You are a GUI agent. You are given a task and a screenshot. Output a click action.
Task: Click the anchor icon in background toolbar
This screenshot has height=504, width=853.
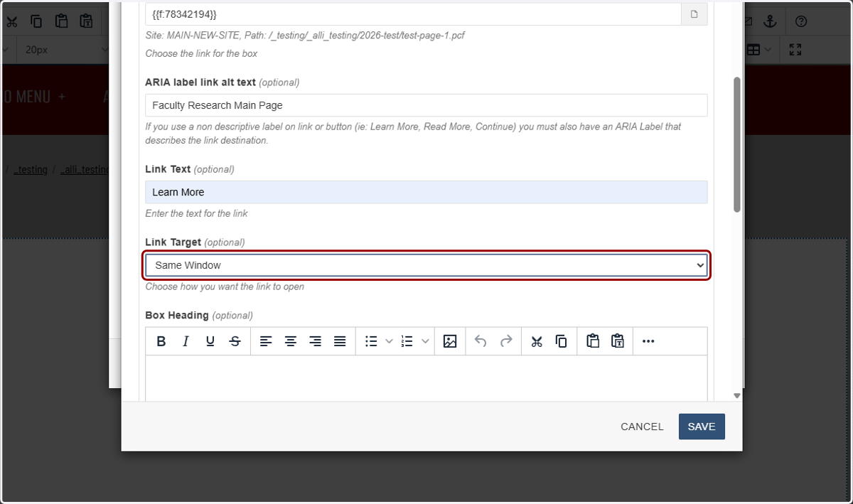click(x=770, y=21)
